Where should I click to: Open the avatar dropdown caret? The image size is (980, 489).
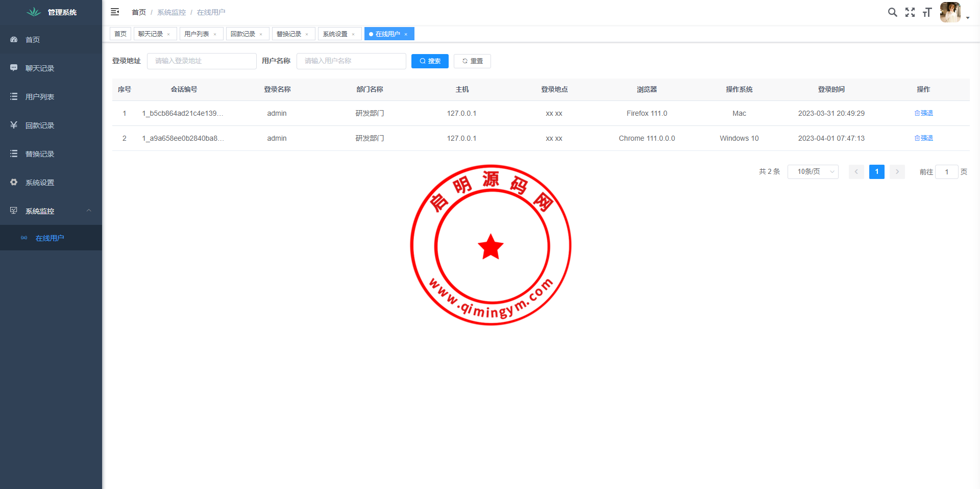968,18
